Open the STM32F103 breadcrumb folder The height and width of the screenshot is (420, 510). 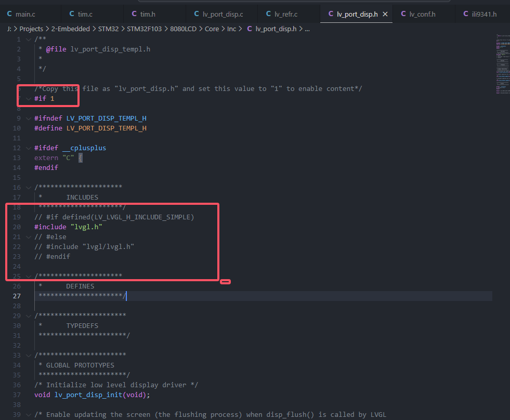tap(144, 29)
